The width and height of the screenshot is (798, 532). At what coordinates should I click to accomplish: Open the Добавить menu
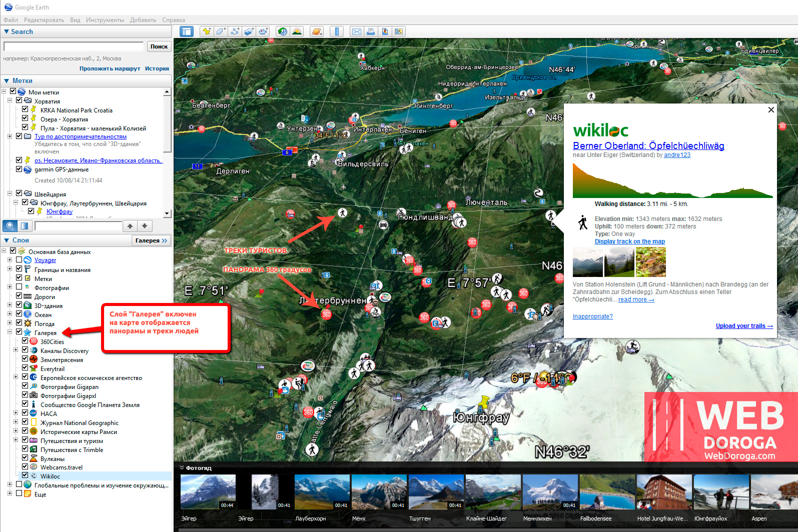(143, 20)
